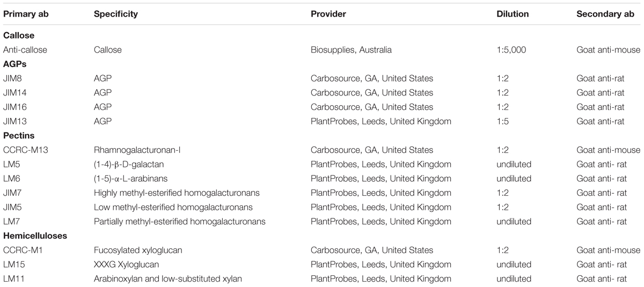Select the 'Callose' section heading
This screenshot has width=644, height=287.
pos(18,35)
